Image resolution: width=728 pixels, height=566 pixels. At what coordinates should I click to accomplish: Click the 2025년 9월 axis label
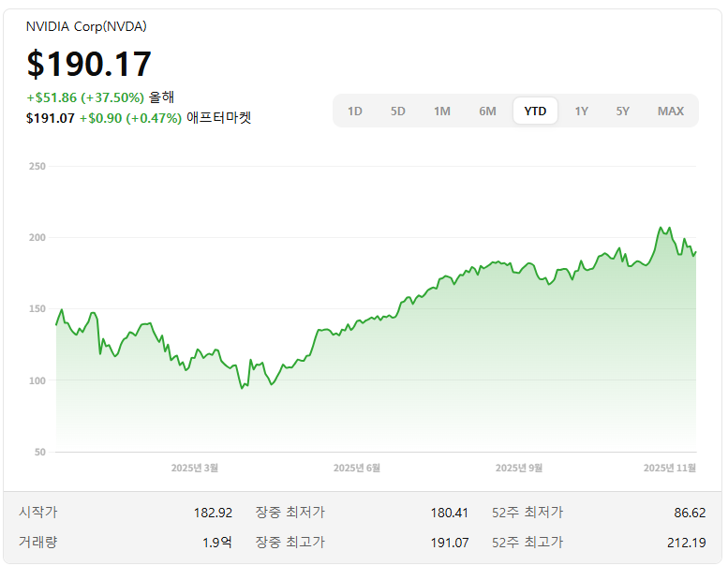tap(519, 468)
